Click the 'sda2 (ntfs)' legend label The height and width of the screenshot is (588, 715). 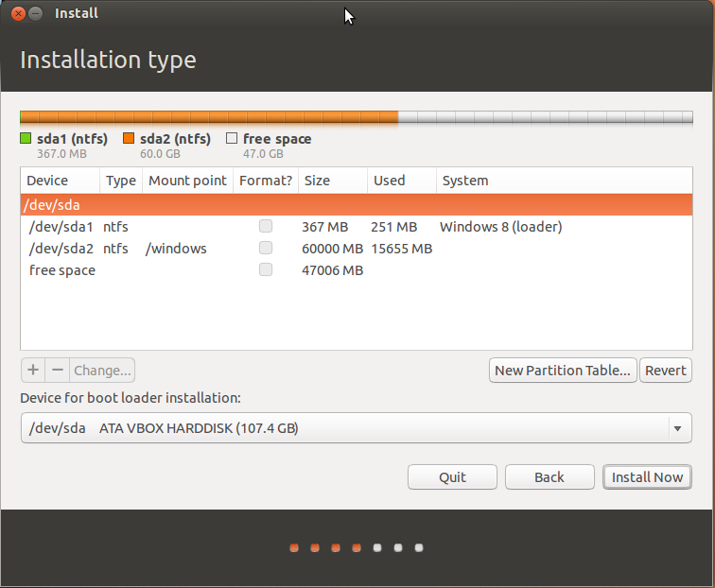point(175,139)
